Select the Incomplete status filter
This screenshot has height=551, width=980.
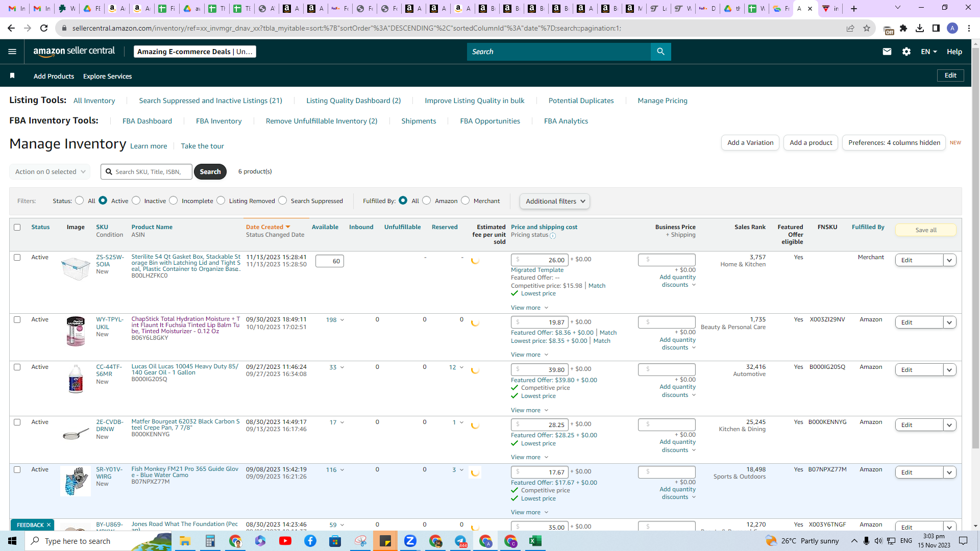pos(174,201)
